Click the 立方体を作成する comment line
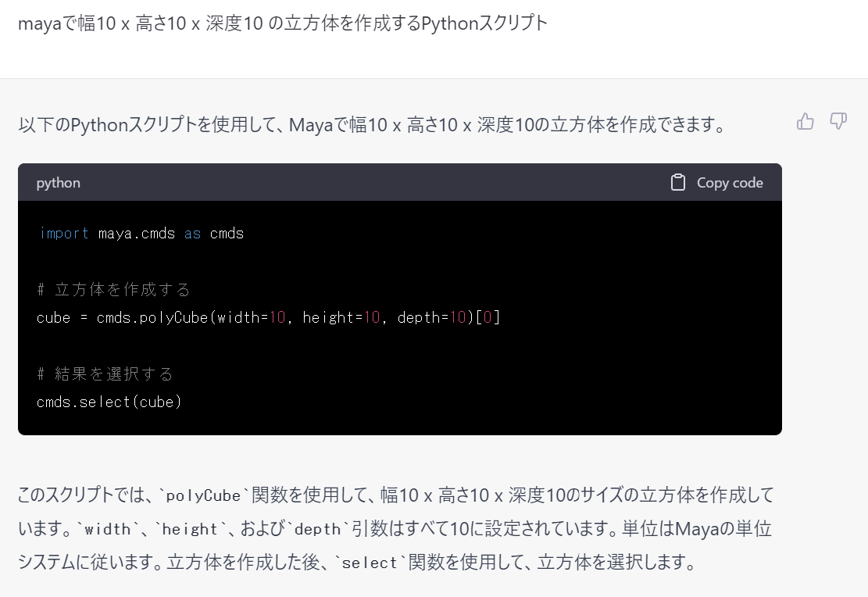Viewport: 868px width, 597px height. coord(113,290)
